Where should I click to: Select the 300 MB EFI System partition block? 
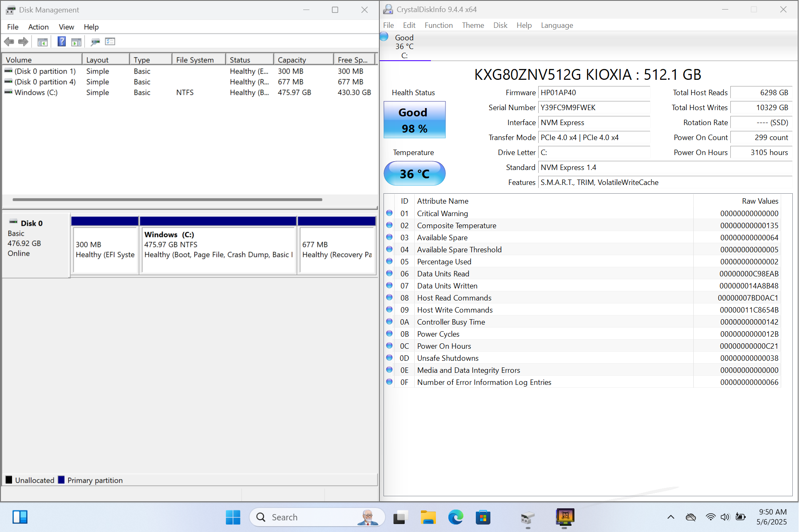pos(105,245)
